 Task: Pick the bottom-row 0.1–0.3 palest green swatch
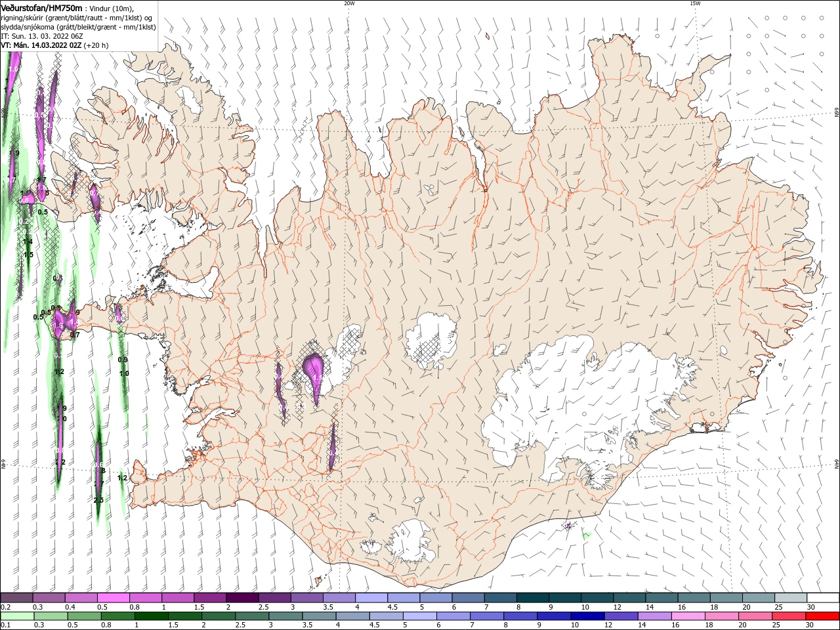click(x=16, y=616)
